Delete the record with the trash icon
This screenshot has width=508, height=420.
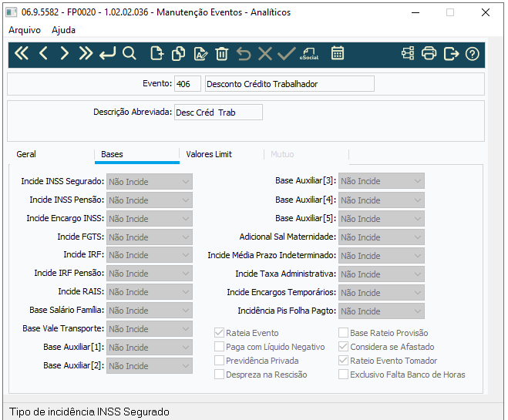pyautogui.click(x=221, y=53)
